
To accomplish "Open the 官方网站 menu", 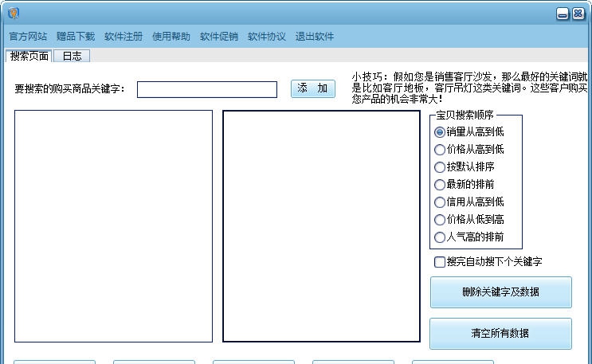I will pos(28,37).
